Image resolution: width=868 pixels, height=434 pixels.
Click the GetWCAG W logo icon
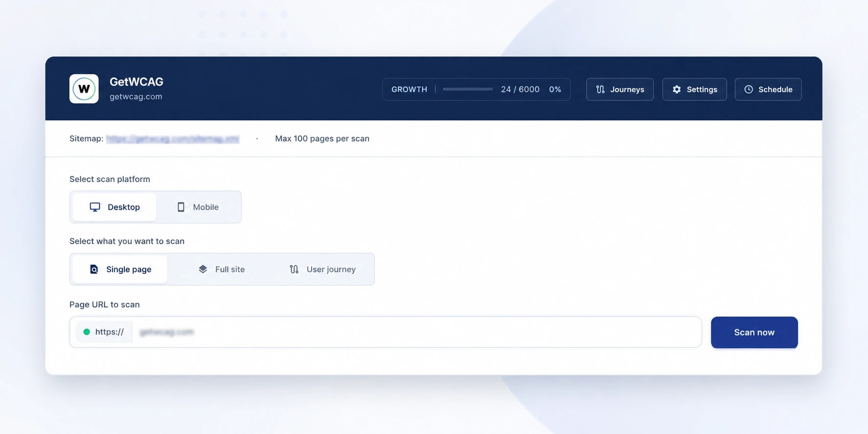pos(84,89)
